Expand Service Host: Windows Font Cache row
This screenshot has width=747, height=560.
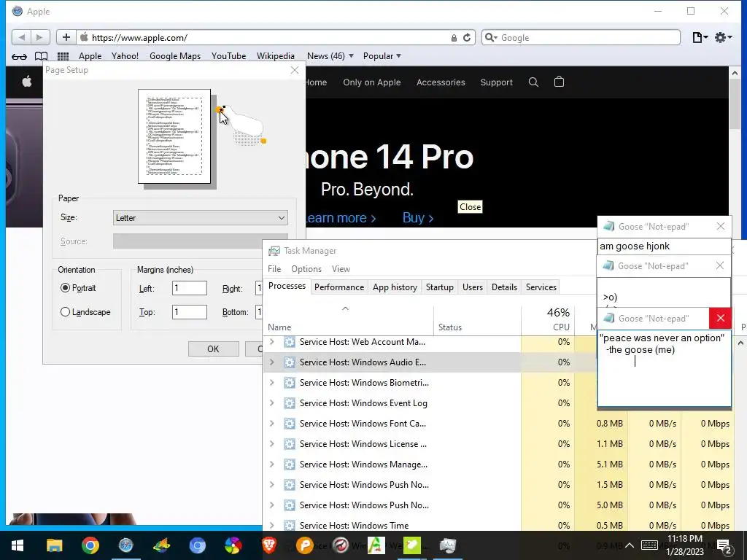pyautogui.click(x=272, y=424)
